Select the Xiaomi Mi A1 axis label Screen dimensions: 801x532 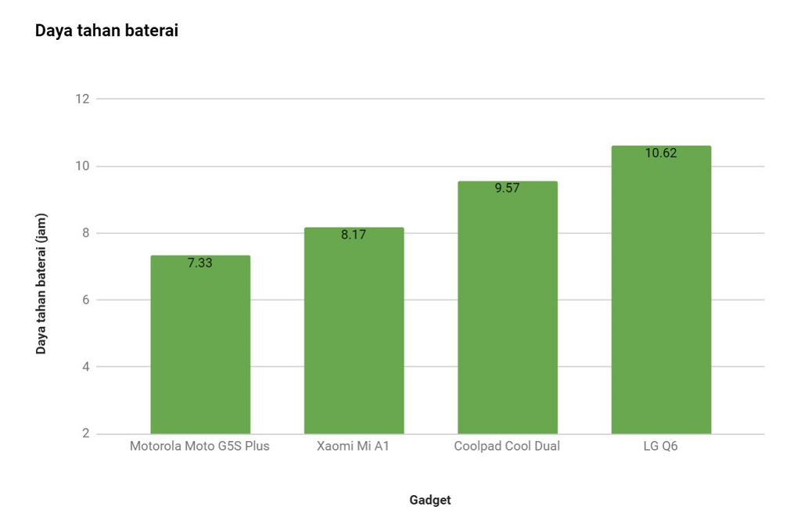pos(353,447)
